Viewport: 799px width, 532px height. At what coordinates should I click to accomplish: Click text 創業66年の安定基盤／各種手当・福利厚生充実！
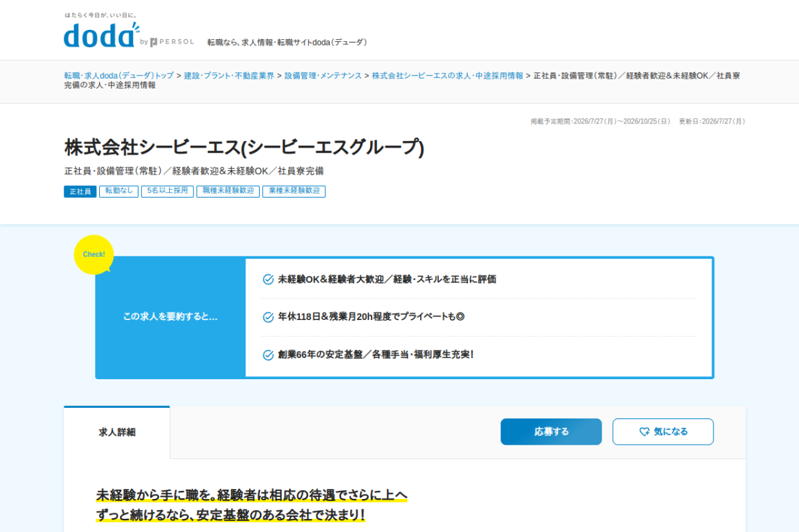[x=376, y=355]
